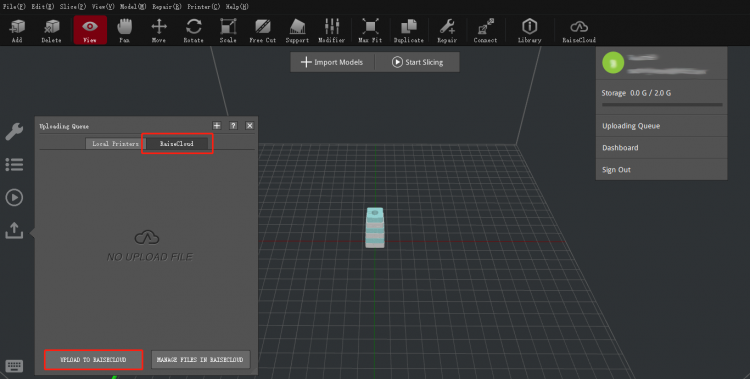Open the Library icon
The image size is (750, 379).
coord(529,31)
